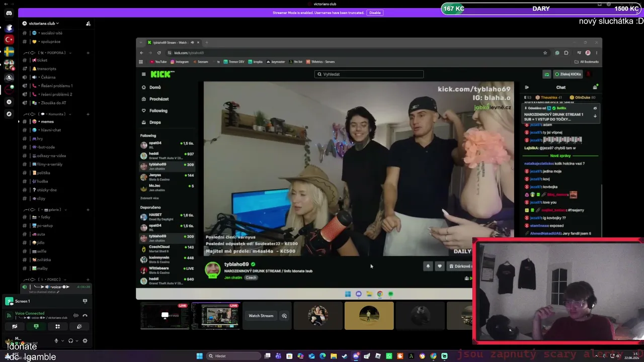
Task: Select the Kick stream live thumbnail
Action: [216, 316]
